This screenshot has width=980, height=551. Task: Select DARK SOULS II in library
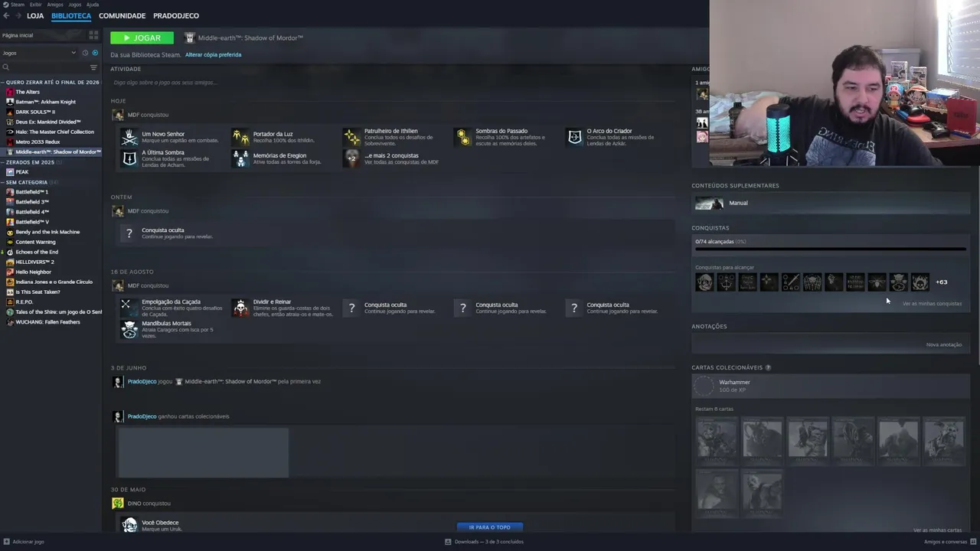(35, 112)
